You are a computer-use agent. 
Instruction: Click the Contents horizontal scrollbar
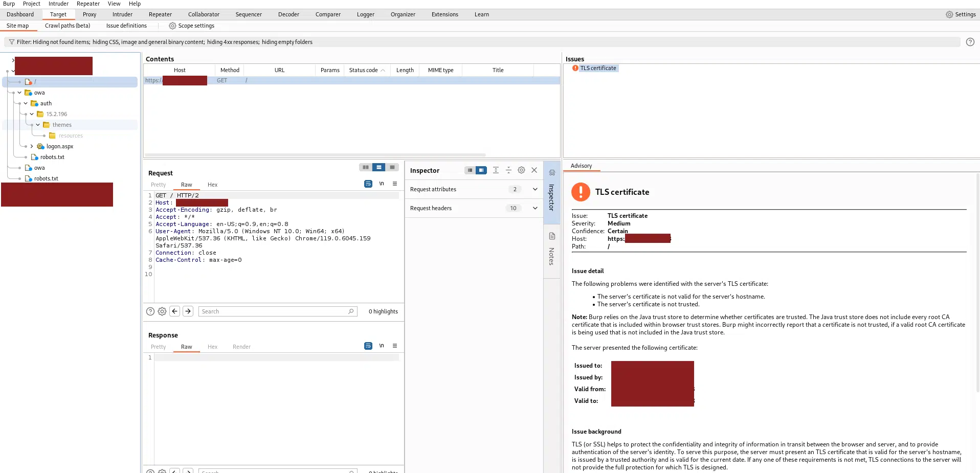click(x=315, y=154)
